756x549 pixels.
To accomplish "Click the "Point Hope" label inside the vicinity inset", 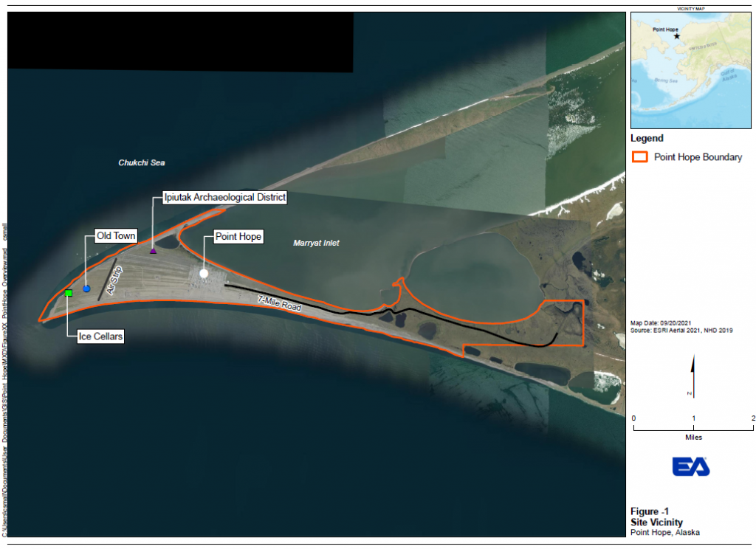I will point(665,30).
